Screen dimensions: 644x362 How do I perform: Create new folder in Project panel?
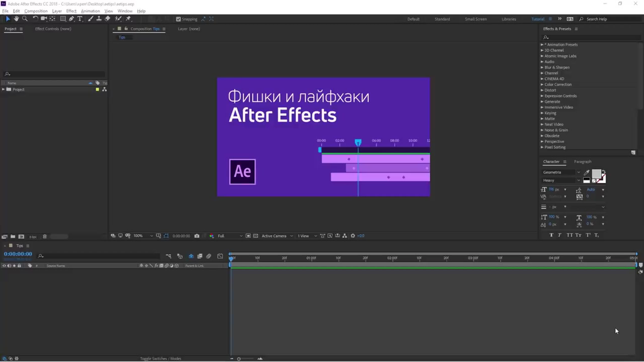tap(13, 236)
